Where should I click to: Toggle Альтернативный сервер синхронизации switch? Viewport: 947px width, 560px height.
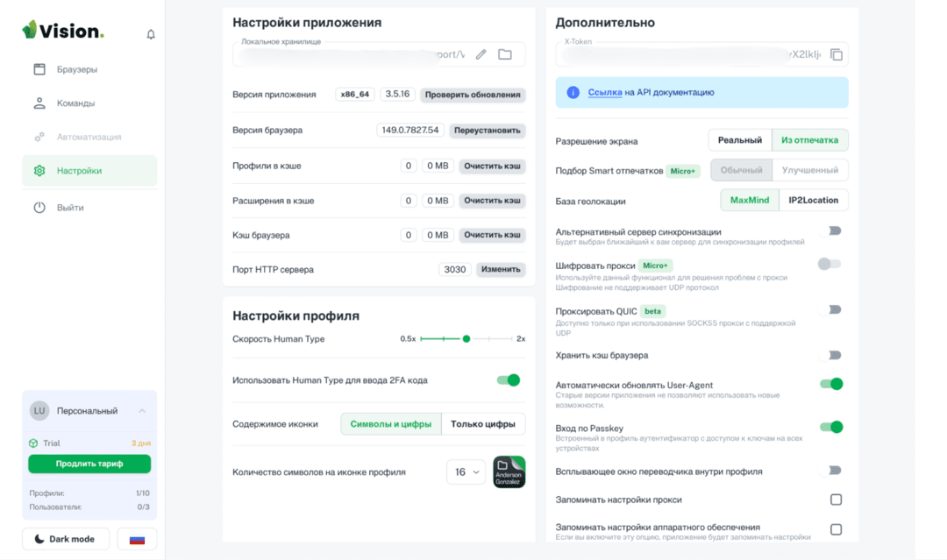tap(831, 230)
